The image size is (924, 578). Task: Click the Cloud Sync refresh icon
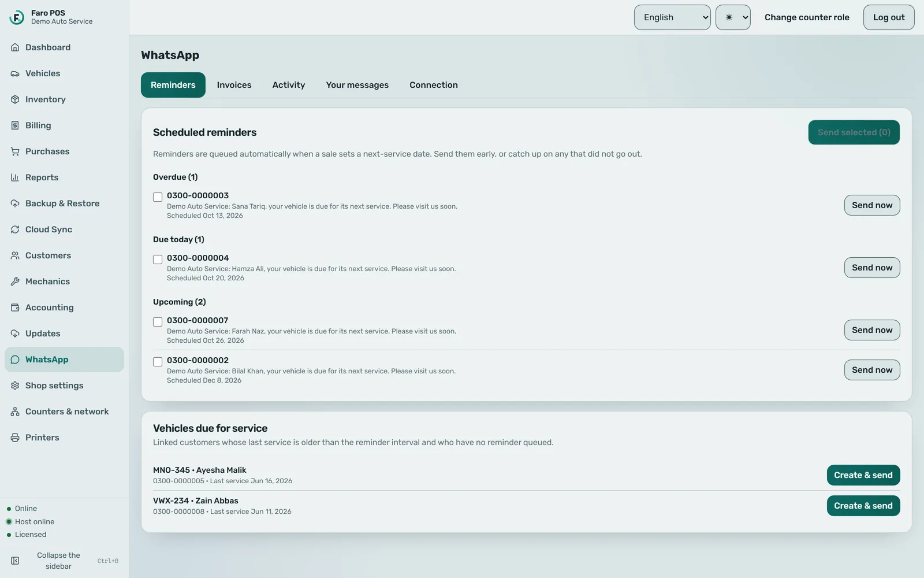[15, 229]
